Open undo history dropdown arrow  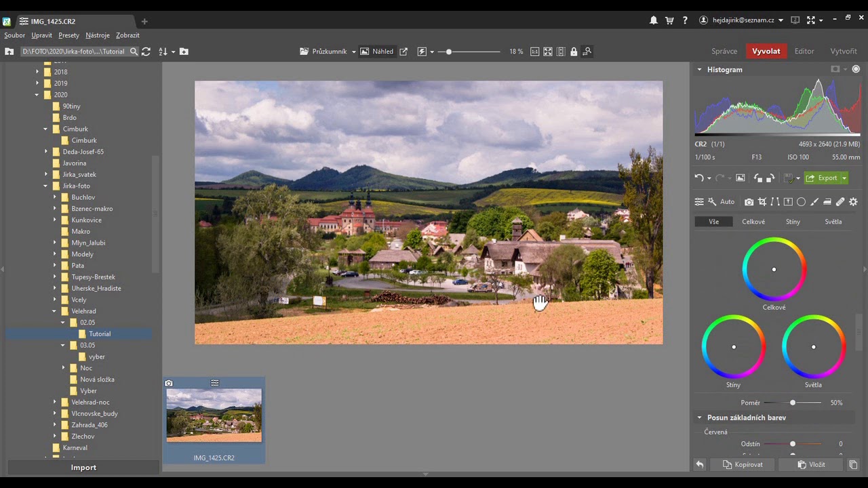[709, 178]
